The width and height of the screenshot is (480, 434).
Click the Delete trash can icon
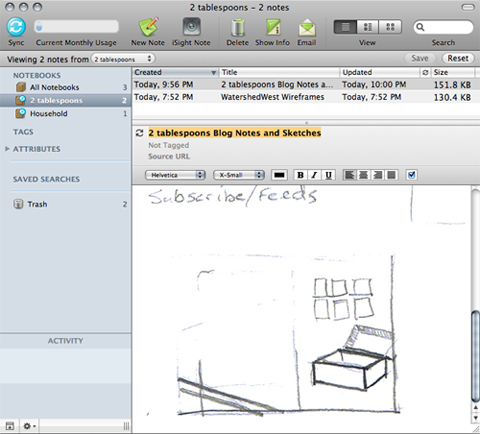click(x=238, y=27)
